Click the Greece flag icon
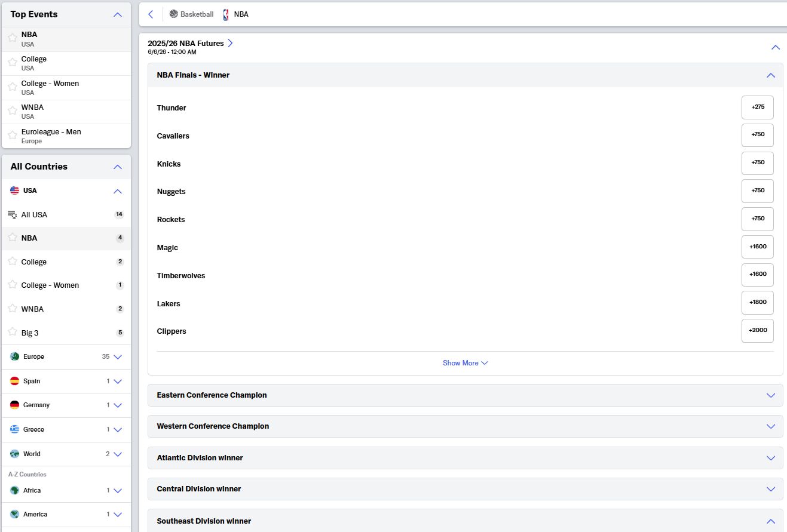Viewport: 787px width, 532px height. pyautogui.click(x=15, y=430)
